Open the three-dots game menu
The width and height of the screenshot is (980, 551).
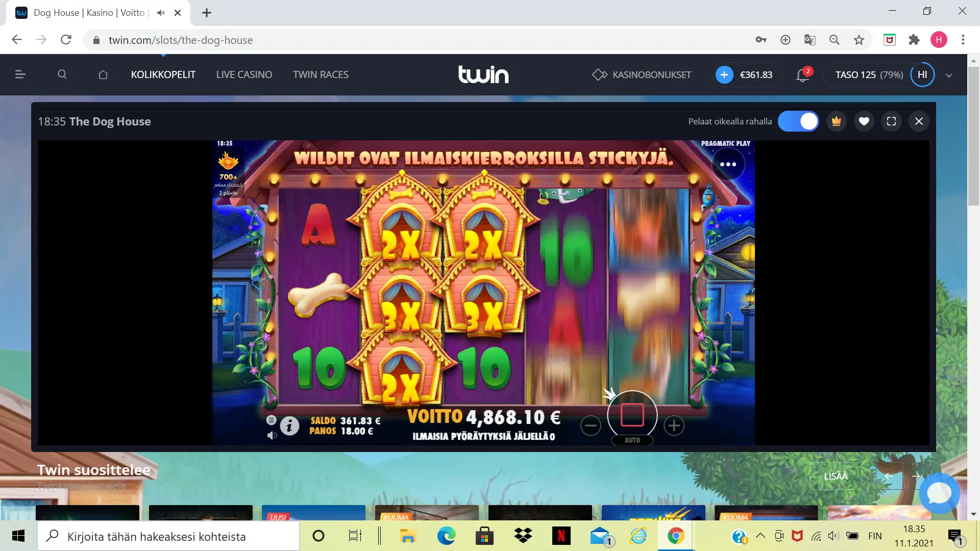pos(728,164)
